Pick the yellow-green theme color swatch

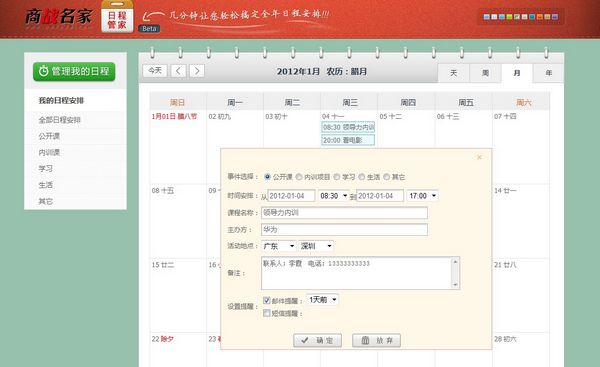(509, 16)
